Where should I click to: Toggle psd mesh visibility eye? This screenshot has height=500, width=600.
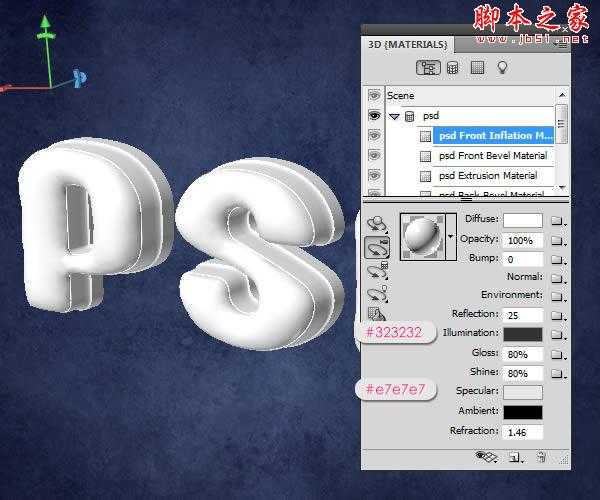[374, 115]
